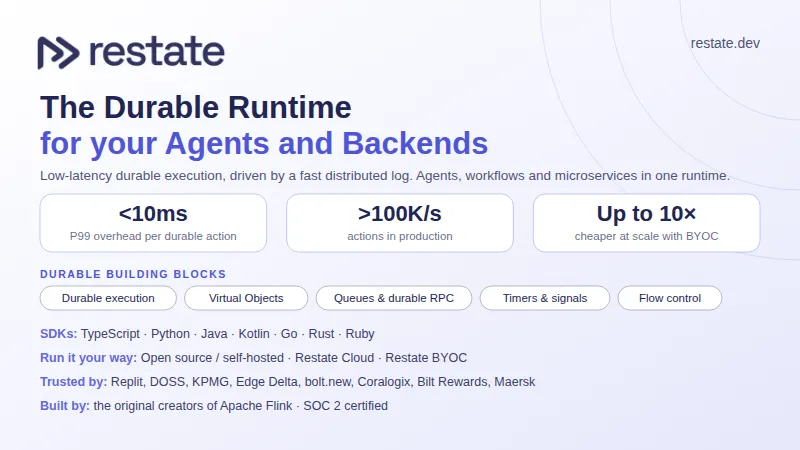Click 'Coralogix' in the trusted list
This screenshot has width=800, height=450.
click(384, 382)
